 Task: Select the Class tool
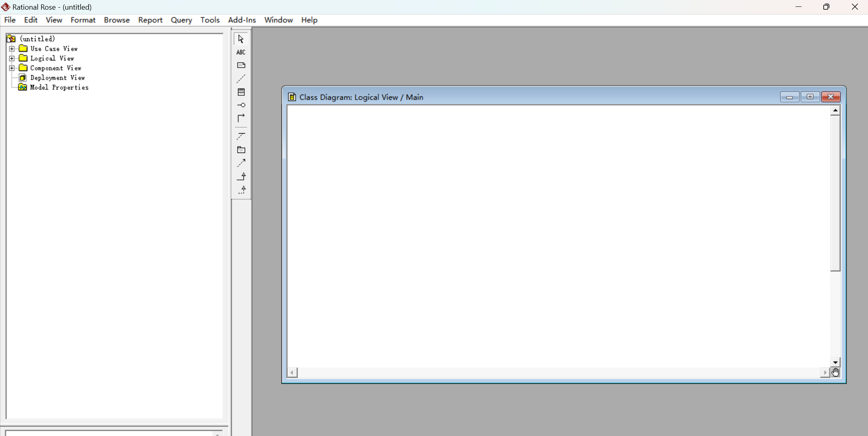click(x=241, y=92)
